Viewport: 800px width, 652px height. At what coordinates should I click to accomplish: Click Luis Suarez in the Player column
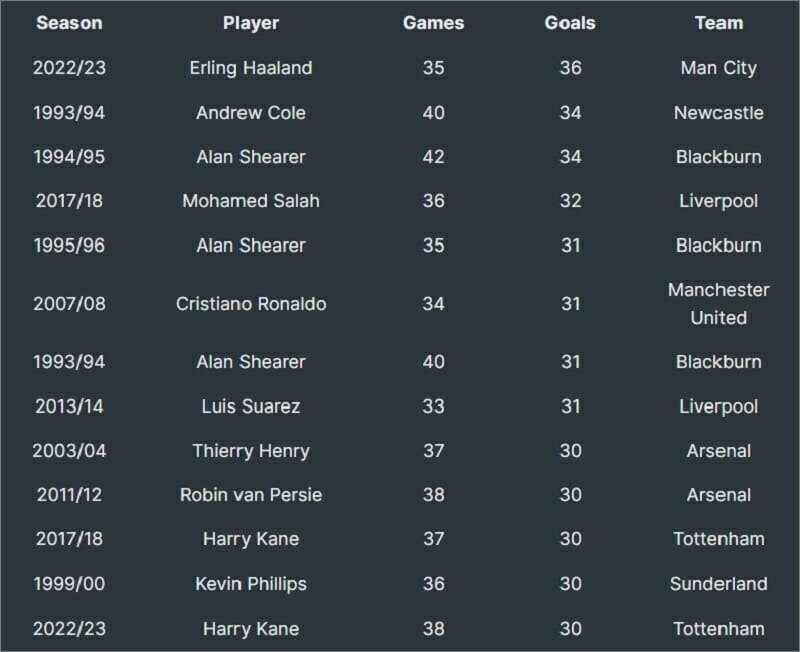251,406
